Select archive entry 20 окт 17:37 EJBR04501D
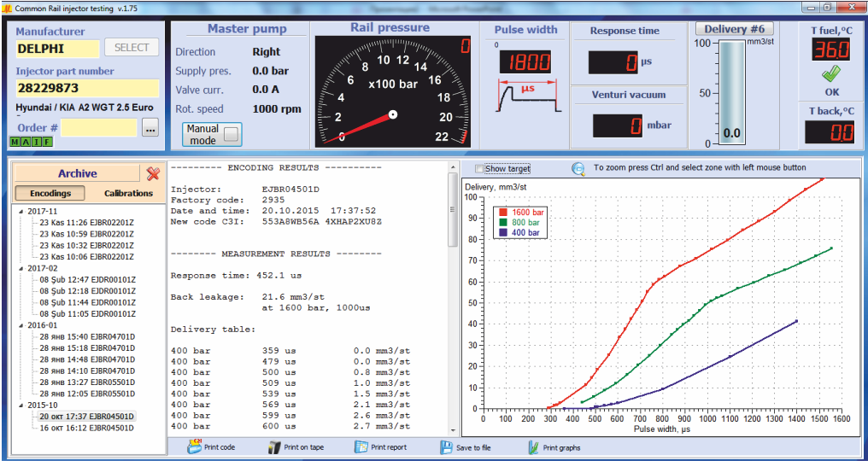The width and height of the screenshot is (868, 461). (x=87, y=417)
